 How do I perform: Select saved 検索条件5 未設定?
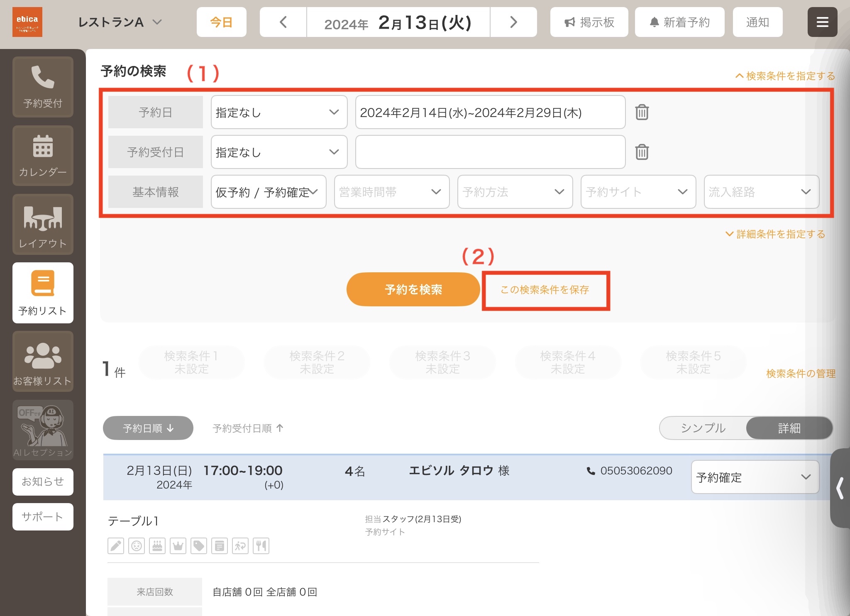pyautogui.click(x=694, y=362)
